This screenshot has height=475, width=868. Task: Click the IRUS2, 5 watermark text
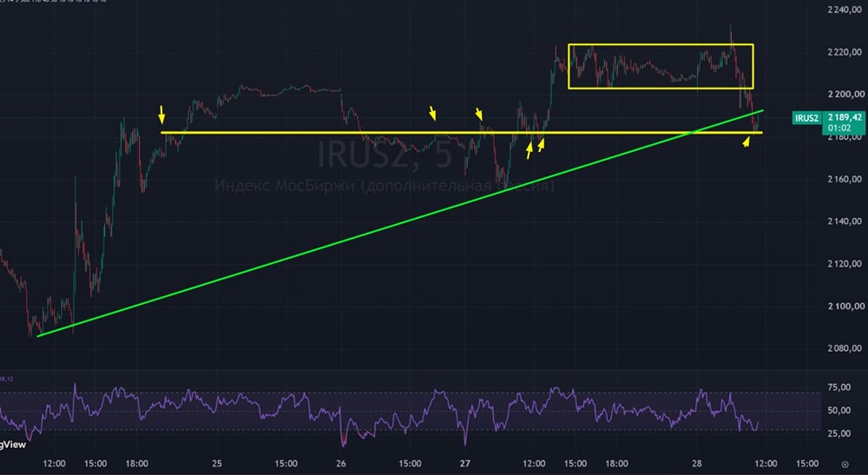point(385,155)
